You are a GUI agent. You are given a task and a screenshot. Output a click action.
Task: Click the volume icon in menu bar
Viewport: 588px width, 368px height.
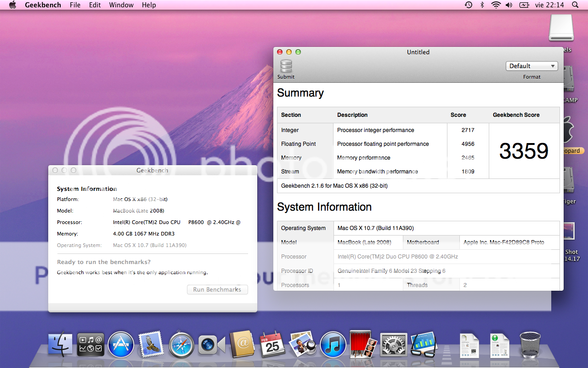[509, 5]
